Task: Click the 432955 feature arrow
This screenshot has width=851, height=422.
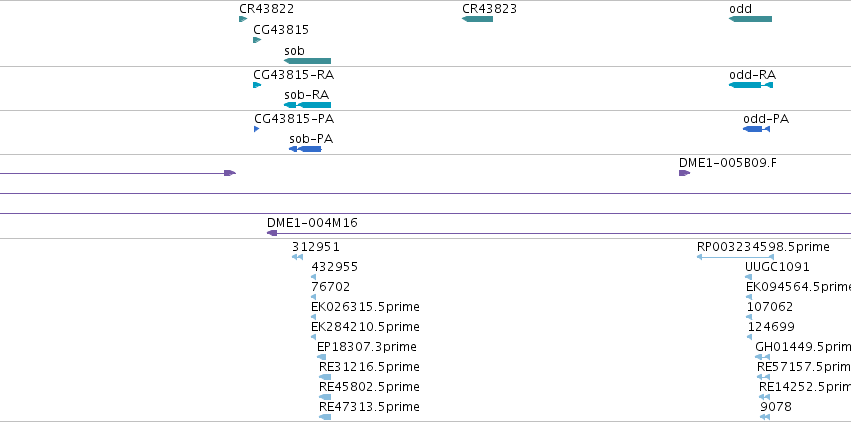Action: click(314, 277)
